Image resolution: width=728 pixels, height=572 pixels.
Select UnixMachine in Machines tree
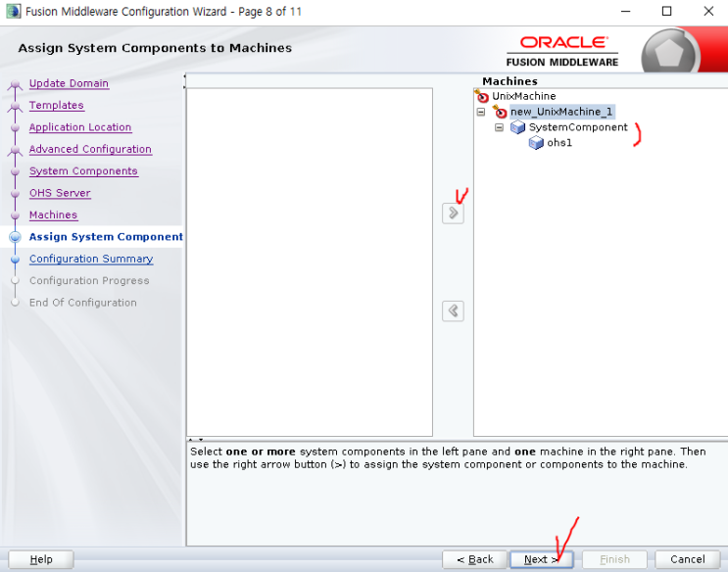coord(524,96)
